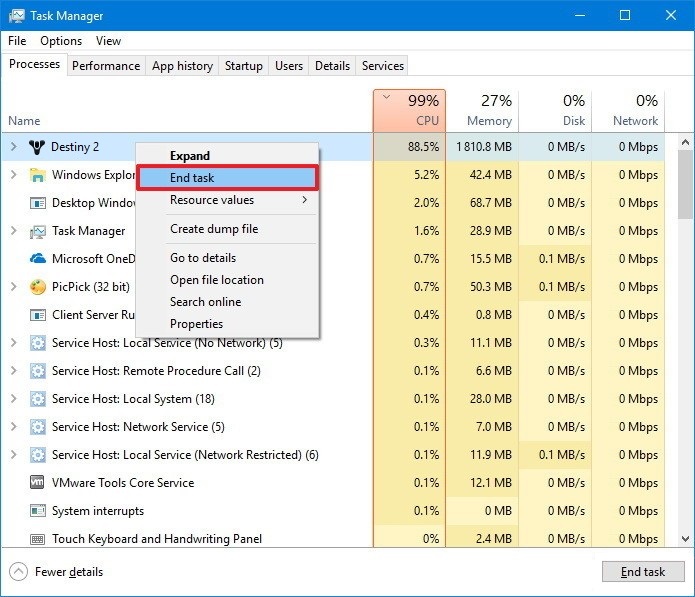Click the PicPick process icon
The height and width of the screenshot is (597, 695).
[38, 287]
